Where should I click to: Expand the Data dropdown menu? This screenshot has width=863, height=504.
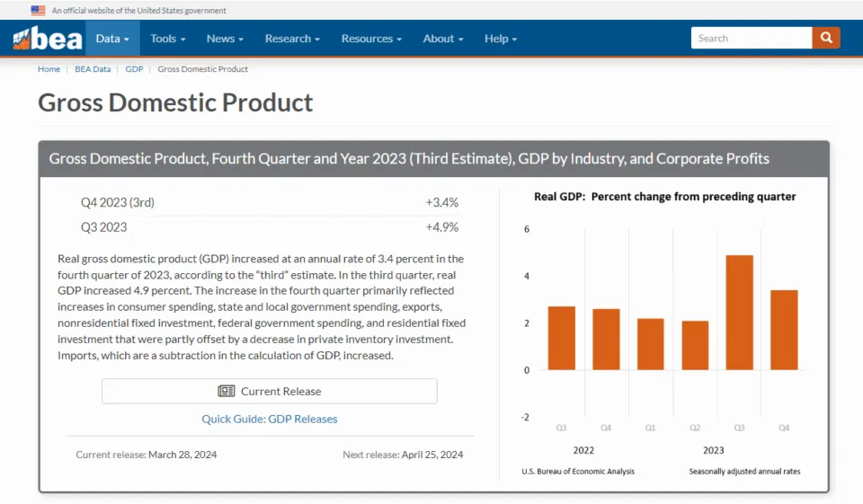click(x=112, y=39)
